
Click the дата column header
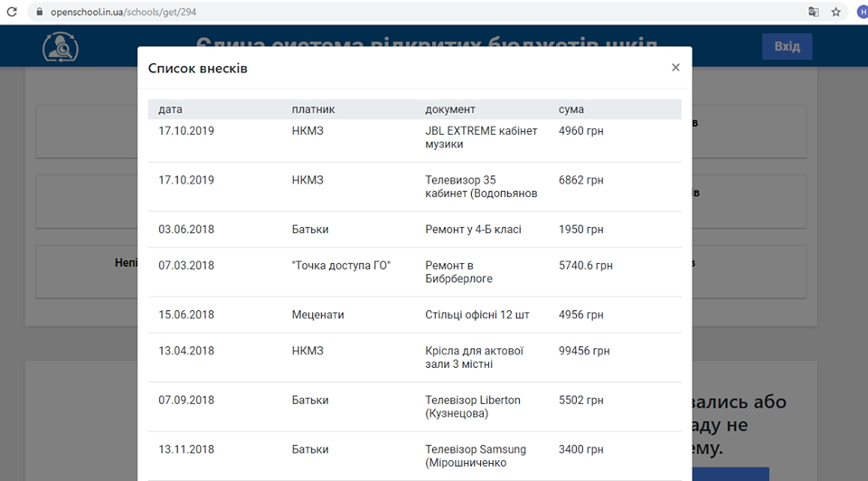pos(170,109)
